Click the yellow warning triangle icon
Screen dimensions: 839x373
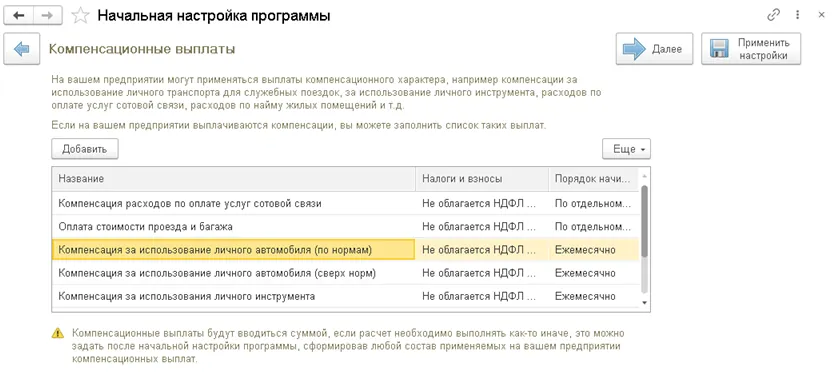click(x=57, y=333)
